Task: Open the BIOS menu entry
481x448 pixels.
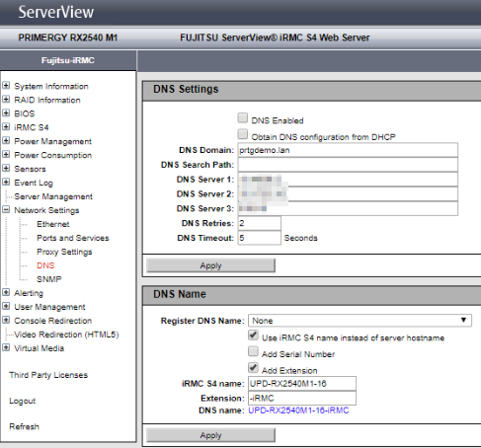Action: 25,113
